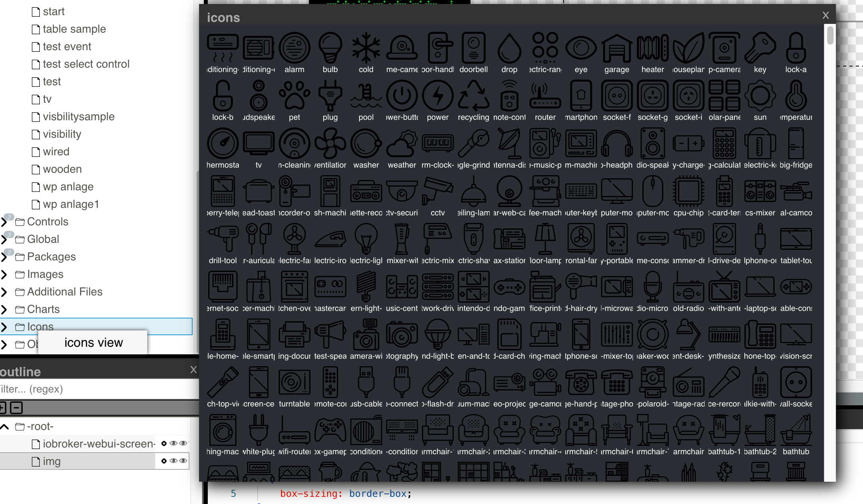Close the icons dialog
This screenshot has height=504, width=863.
pyautogui.click(x=826, y=15)
